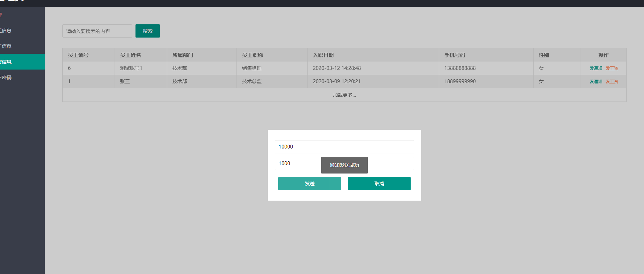Click 发工资 for employee 测试账号1

[612, 68]
